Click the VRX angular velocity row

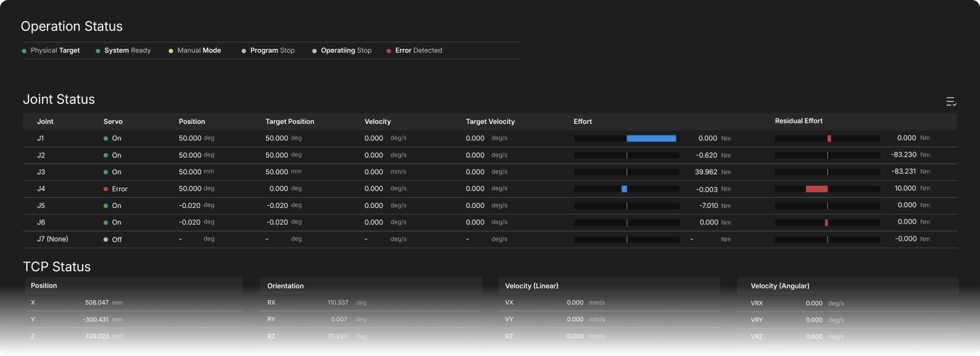click(848, 303)
